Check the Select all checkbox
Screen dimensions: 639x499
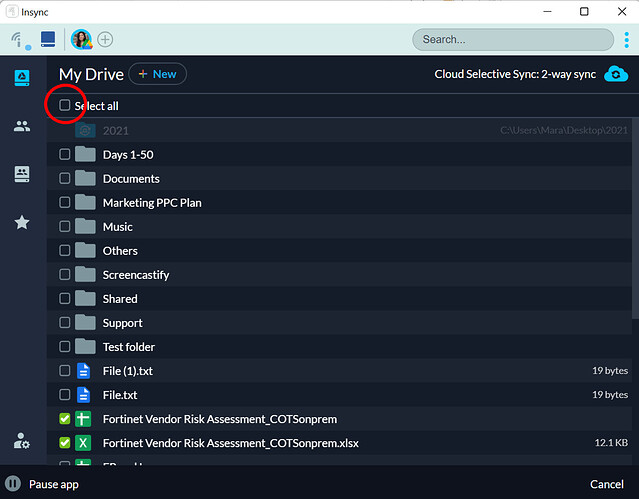(65, 105)
